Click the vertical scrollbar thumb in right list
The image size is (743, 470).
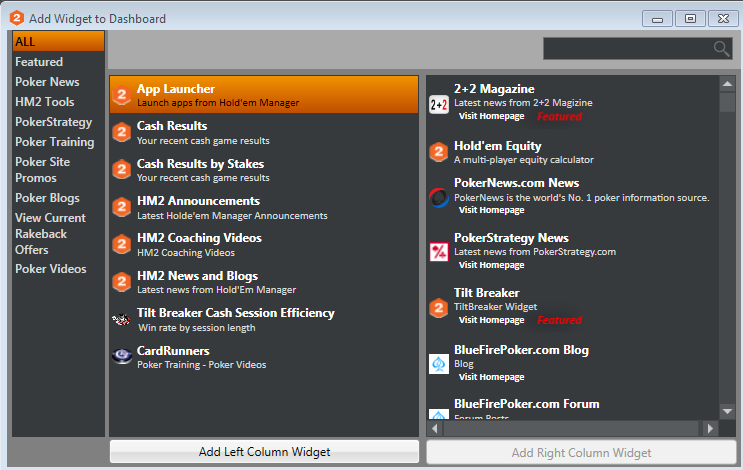coord(727,102)
